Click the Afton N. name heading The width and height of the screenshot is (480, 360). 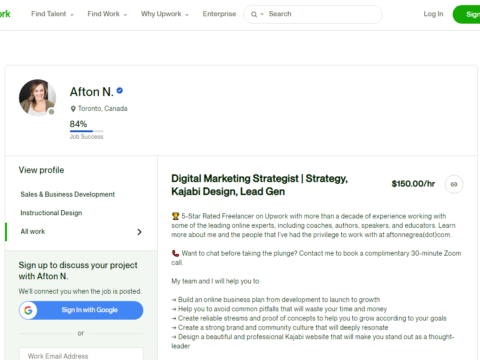click(92, 92)
